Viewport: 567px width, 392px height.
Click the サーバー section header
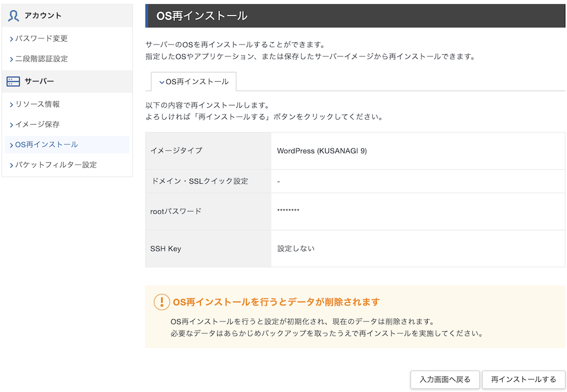(39, 82)
